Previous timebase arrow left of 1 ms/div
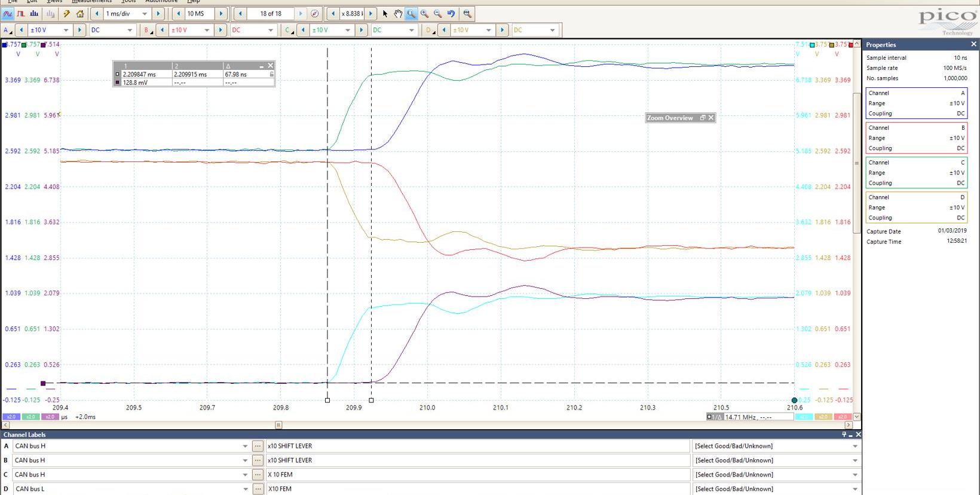 [97, 14]
